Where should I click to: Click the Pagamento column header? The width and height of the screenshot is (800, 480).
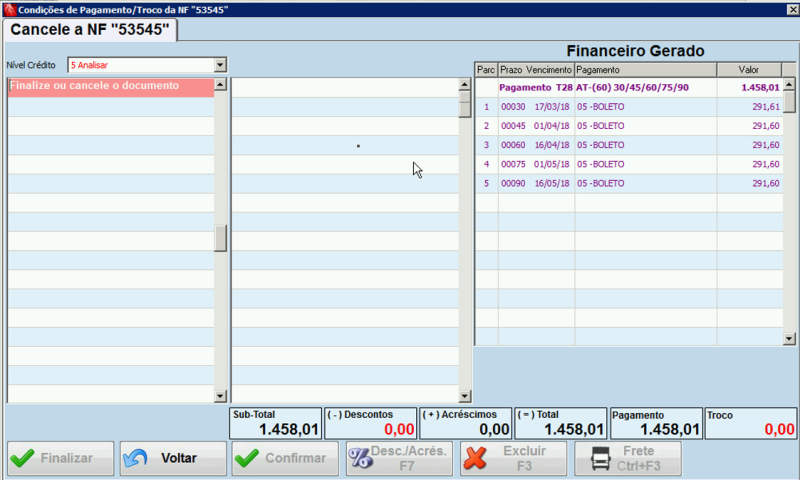[x=646, y=70]
